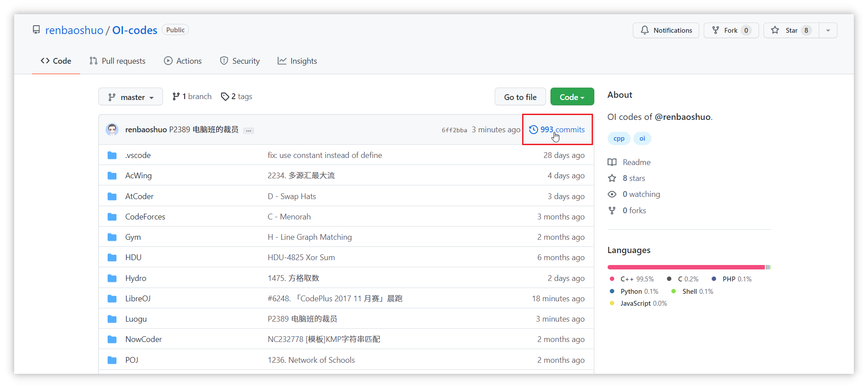Click the @renbaoshuo mention in About

click(x=682, y=117)
